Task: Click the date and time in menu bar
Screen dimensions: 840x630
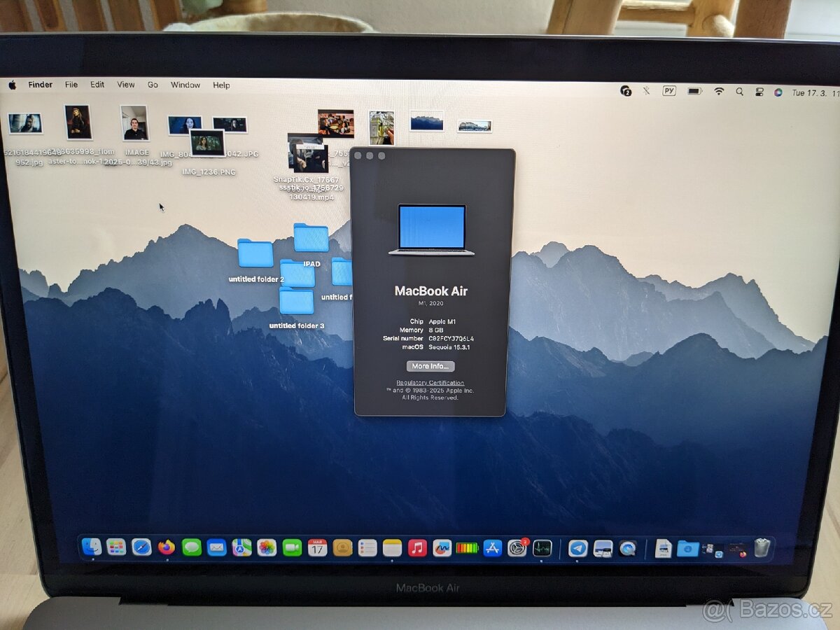Action: (815, 92)
